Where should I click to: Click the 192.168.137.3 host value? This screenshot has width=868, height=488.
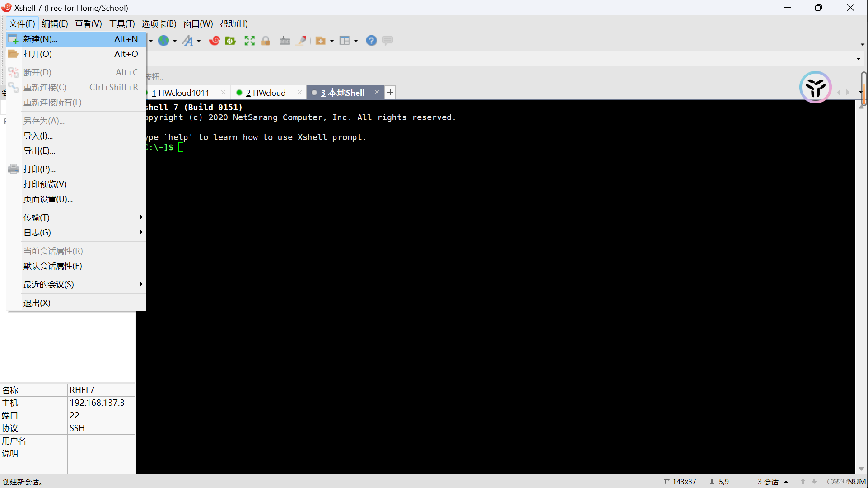click(97, 403)
